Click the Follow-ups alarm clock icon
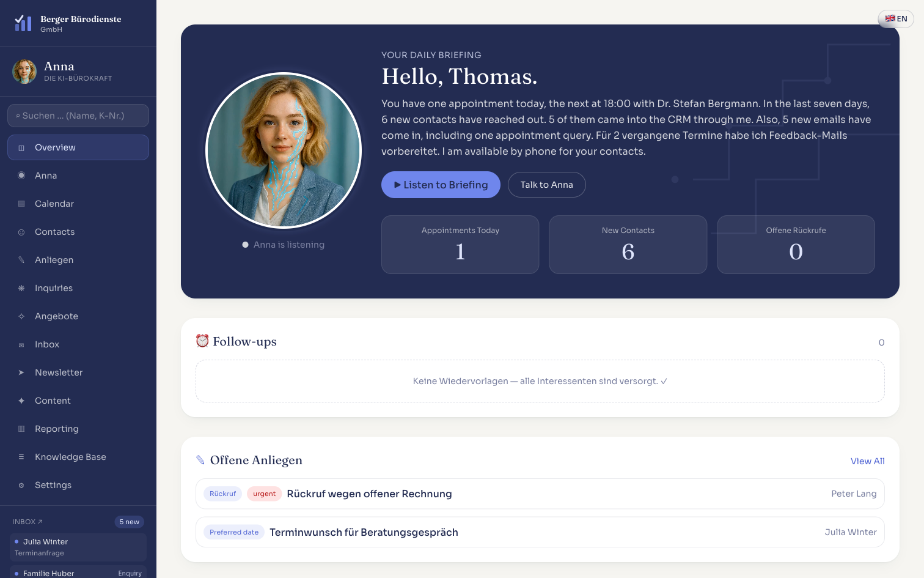 click(x=202, y=341)
